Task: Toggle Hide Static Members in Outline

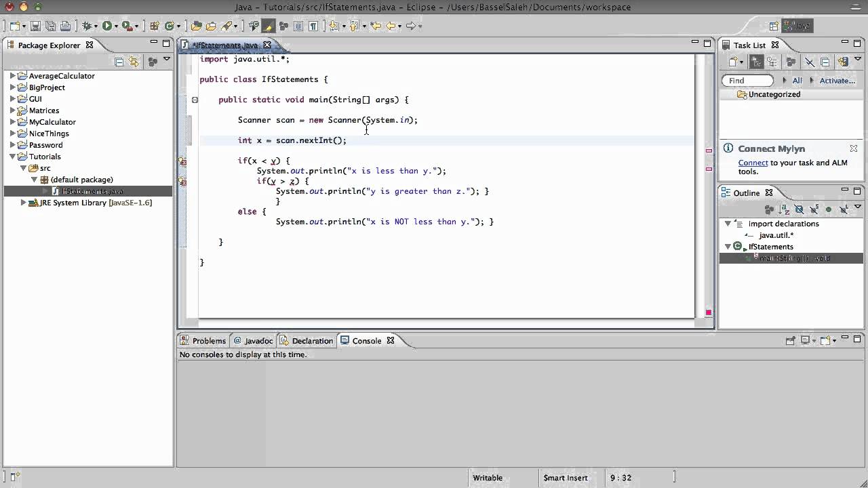Action: (814, 210)
